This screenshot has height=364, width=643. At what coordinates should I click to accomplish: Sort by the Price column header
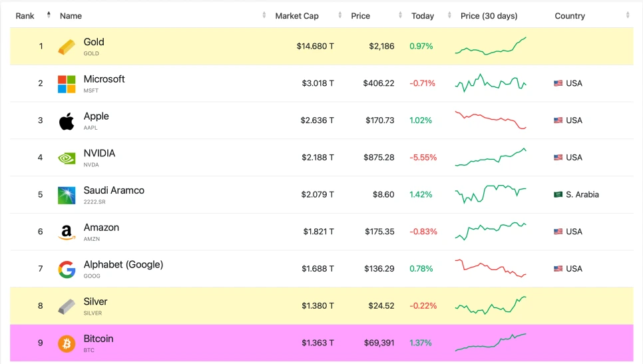coord(361,16)
